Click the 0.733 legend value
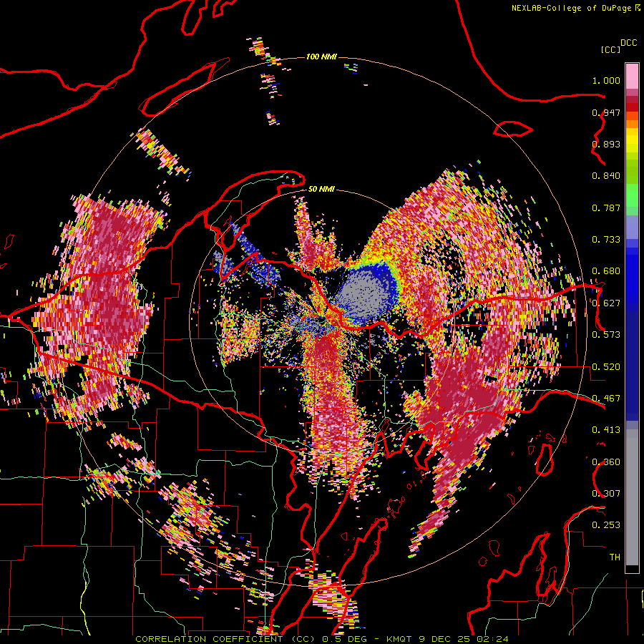Viewport: 644px width, 644px height. click(606, 240)
